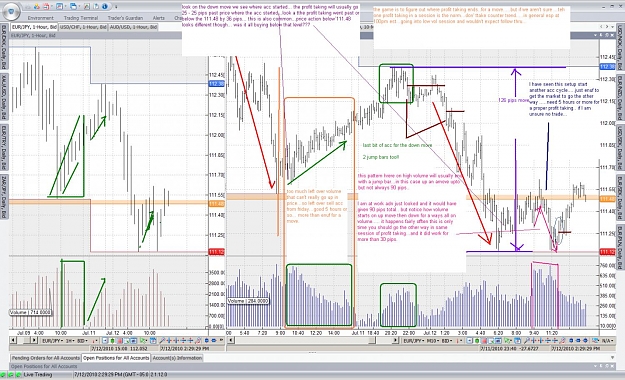
Task: Open the EUR/JPY symbol dropdown in 1H chart toolbar
Action: (x=52, y=341)
